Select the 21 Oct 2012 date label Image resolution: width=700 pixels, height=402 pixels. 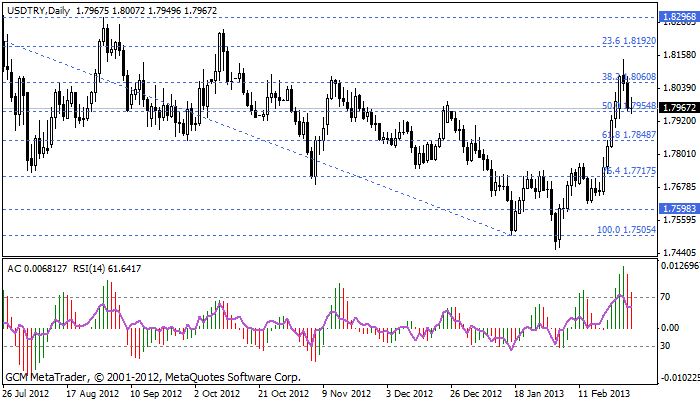(x=283, y=394)
